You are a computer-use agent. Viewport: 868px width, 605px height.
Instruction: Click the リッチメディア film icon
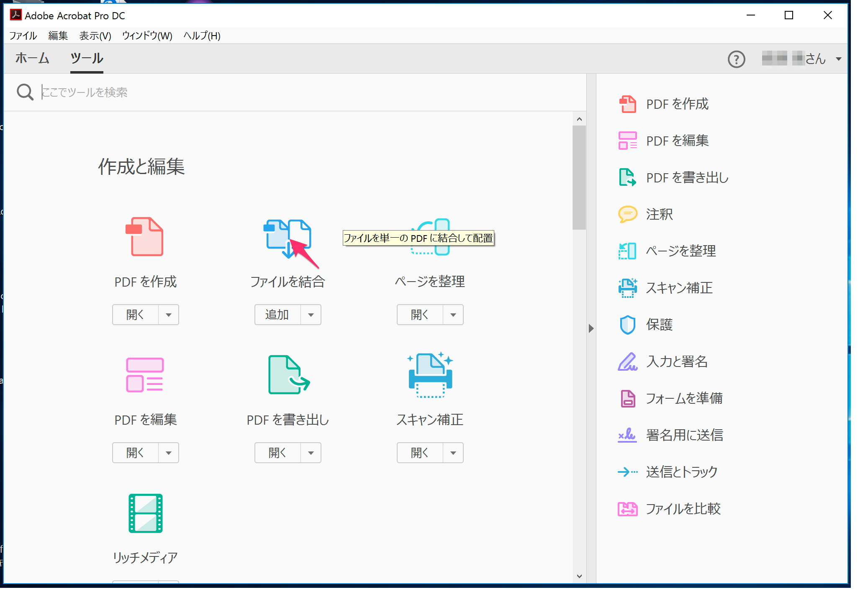pos(145,513)
